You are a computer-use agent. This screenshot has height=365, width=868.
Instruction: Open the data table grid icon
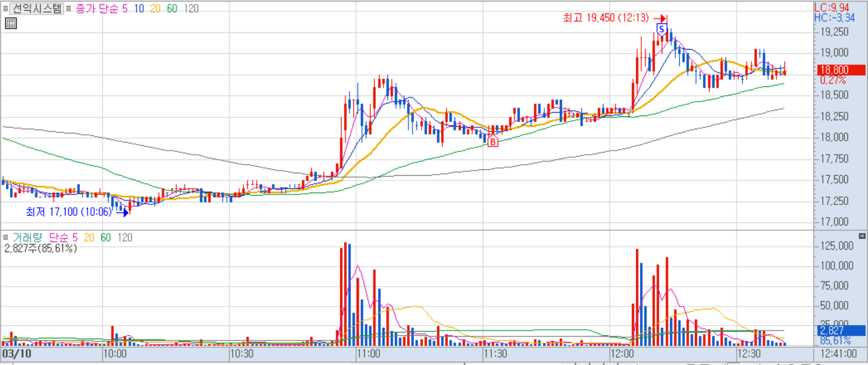tap(10, 23)
